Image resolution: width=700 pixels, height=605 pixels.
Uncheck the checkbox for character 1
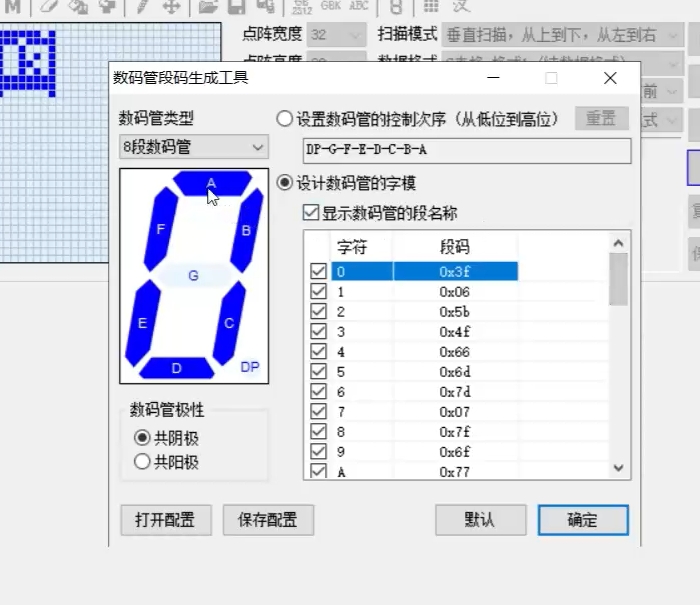[318, 292]
